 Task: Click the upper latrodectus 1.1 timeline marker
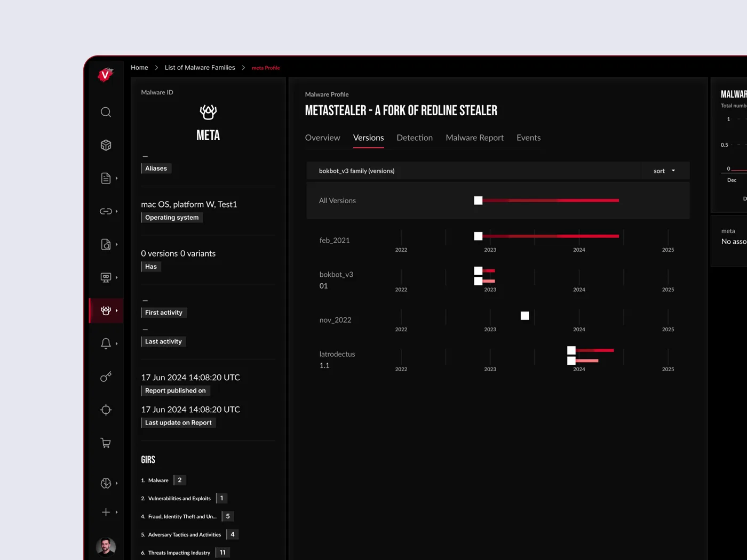coord(571,350)
